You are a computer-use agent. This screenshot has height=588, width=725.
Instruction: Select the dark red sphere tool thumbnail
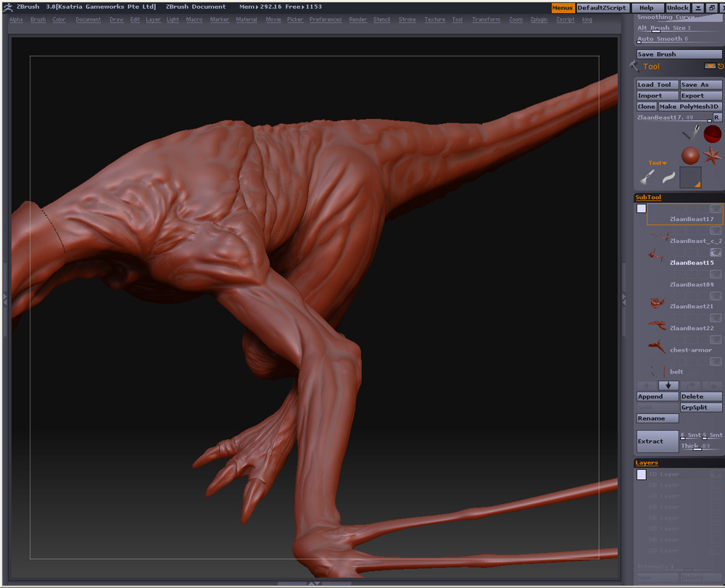coord(713,134)
